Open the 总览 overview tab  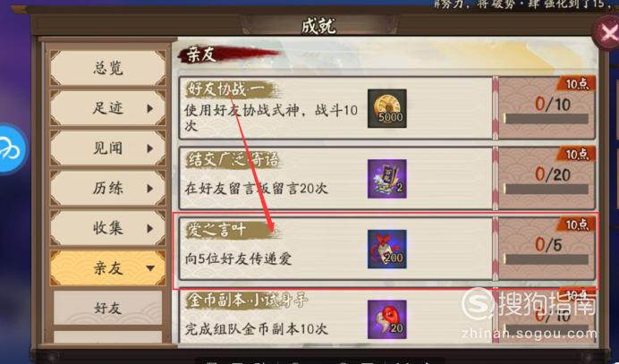pos(107,68)
